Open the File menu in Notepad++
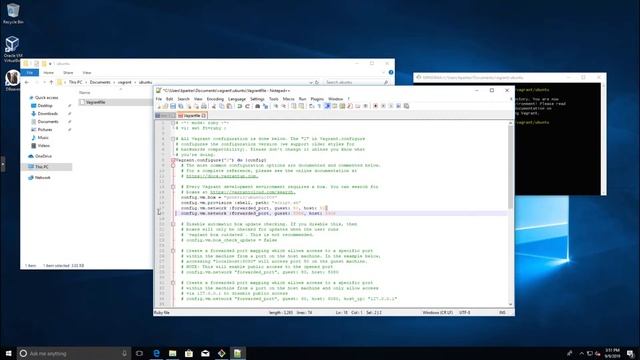 [159, 99]
